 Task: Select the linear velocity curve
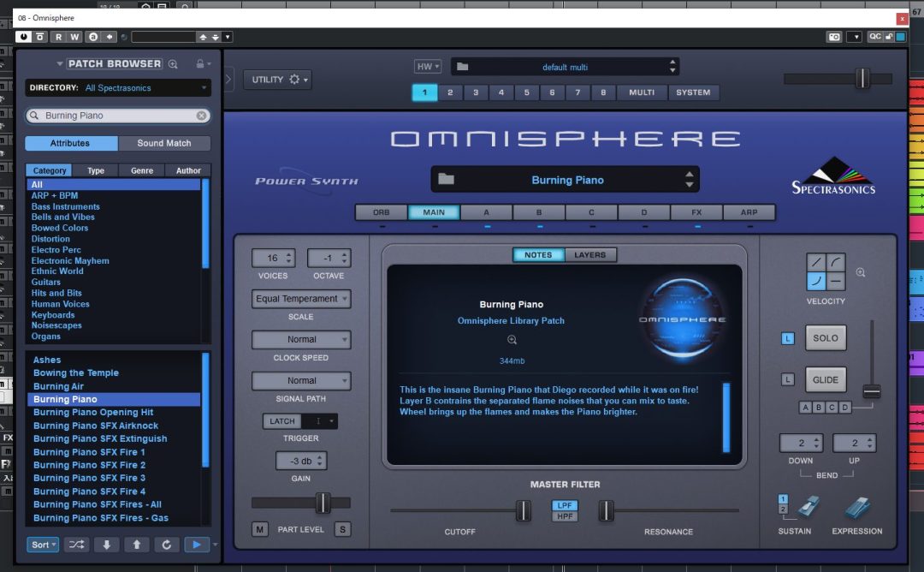pyautogui.click(x=815, y=262)
